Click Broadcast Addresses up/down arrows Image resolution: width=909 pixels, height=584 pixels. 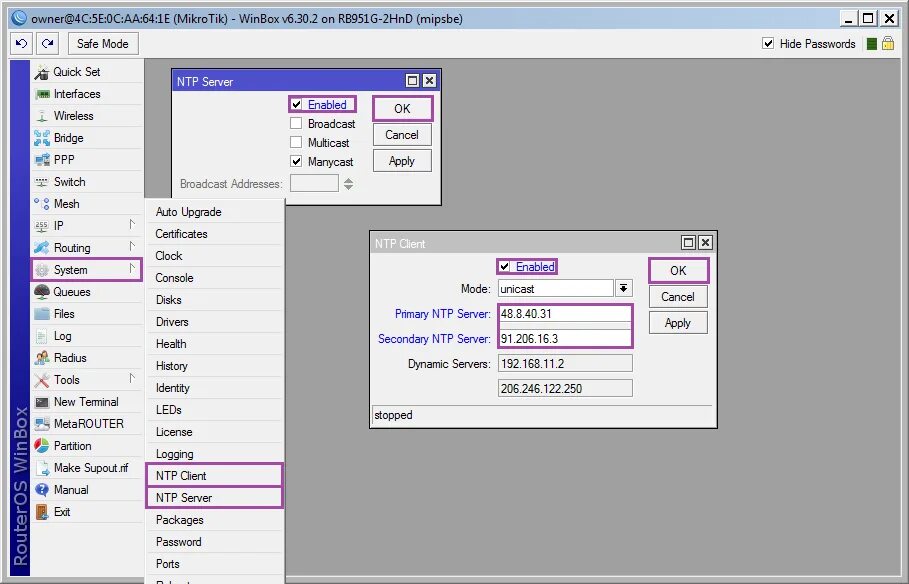click(348, 184)
